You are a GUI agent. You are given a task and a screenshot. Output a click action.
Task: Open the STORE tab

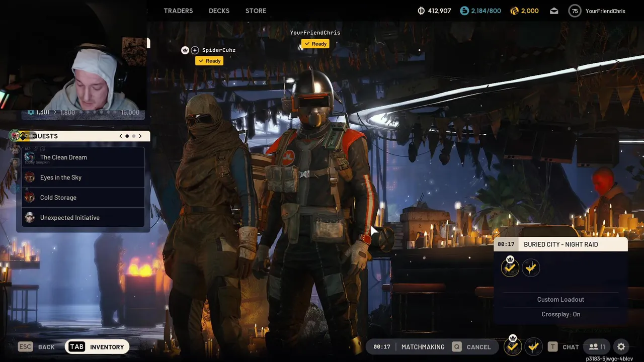pos(256,11)
